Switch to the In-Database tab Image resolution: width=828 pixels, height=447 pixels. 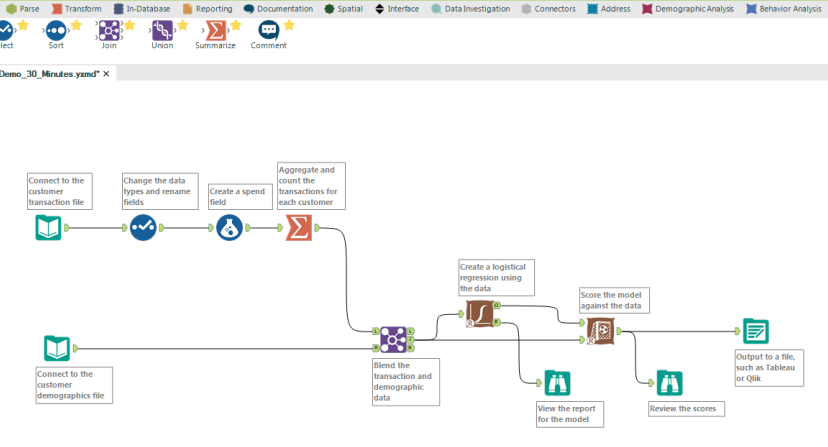[142, 8]
